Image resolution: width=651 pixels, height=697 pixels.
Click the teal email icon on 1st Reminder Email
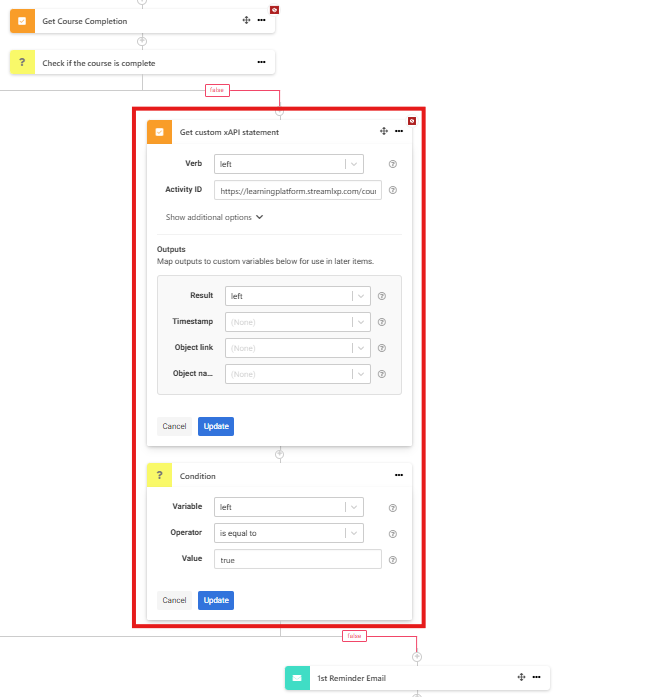point(297,678)
